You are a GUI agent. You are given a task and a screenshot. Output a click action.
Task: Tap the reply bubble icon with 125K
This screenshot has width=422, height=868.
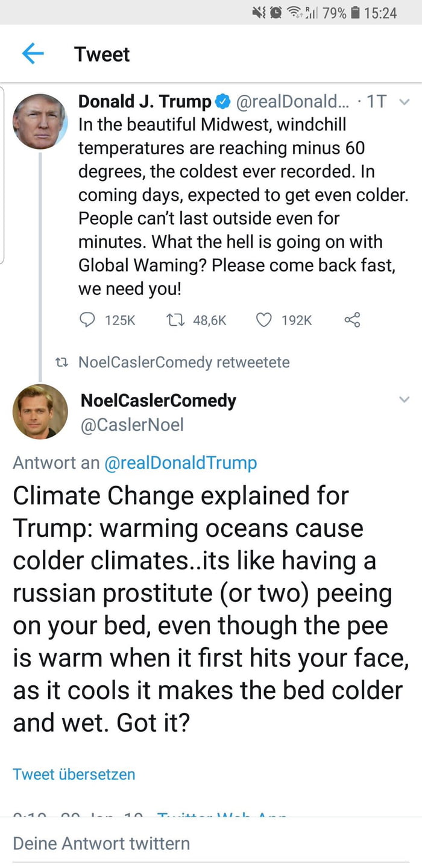tap(88, 320)
